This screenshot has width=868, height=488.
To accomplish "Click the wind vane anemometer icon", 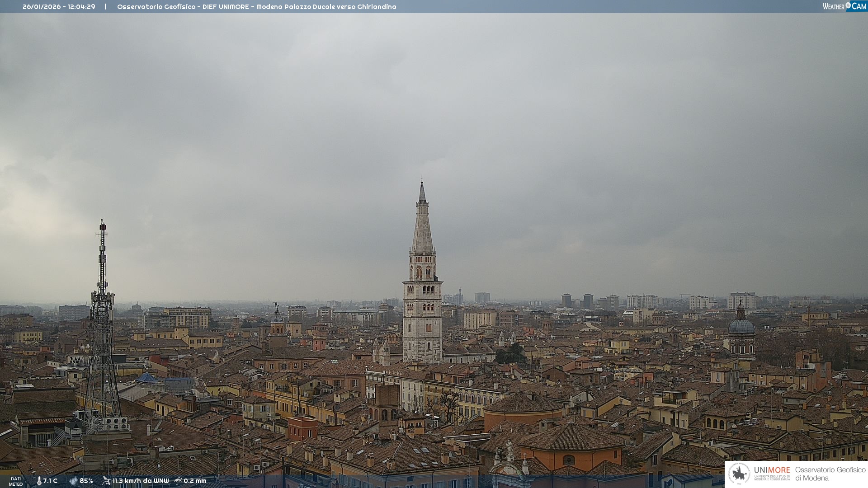I will (x=106, y=481).
